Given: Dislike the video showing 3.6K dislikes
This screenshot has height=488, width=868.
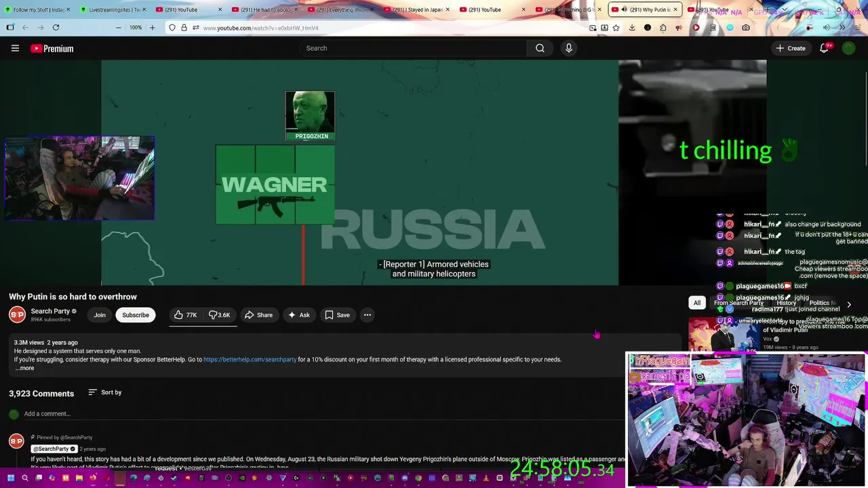Looking at the screenshot, I should 220,314.
